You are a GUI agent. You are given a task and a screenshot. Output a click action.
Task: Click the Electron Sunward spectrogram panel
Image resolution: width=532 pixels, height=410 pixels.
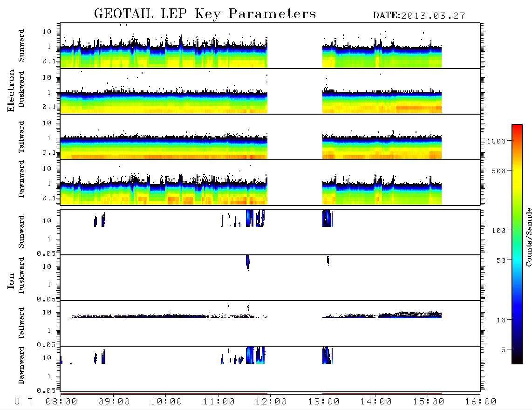coord(270,46)
